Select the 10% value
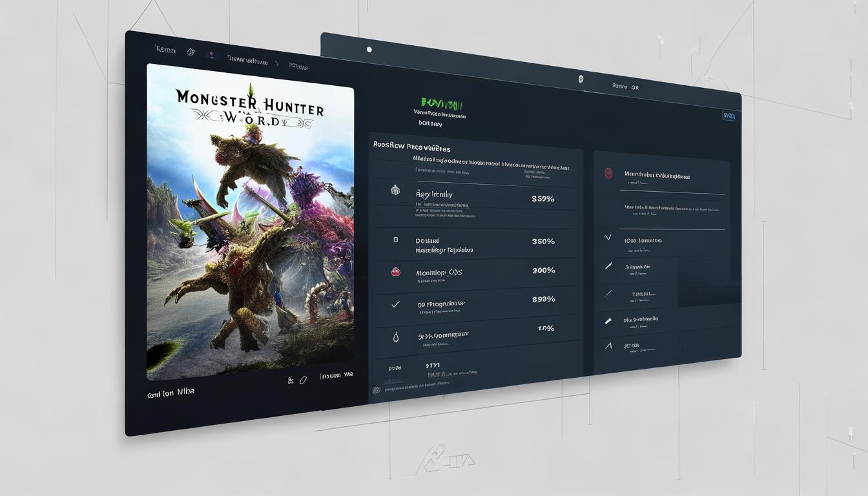 click(x=546, y=329)
